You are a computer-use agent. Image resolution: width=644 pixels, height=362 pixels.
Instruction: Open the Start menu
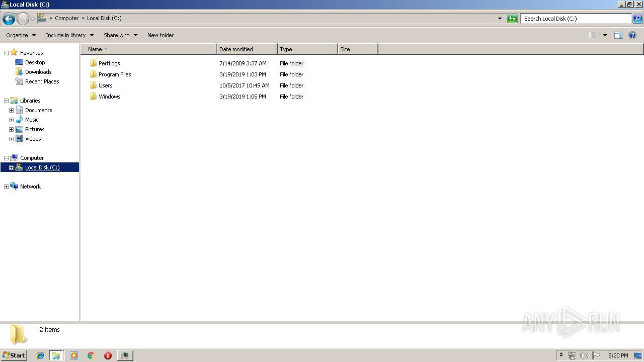[14, 355]
